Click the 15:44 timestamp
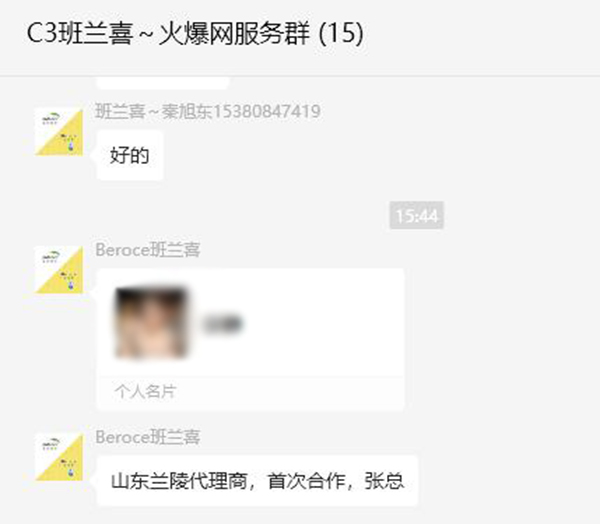This screenshot has height=524, width=600. 417,215
